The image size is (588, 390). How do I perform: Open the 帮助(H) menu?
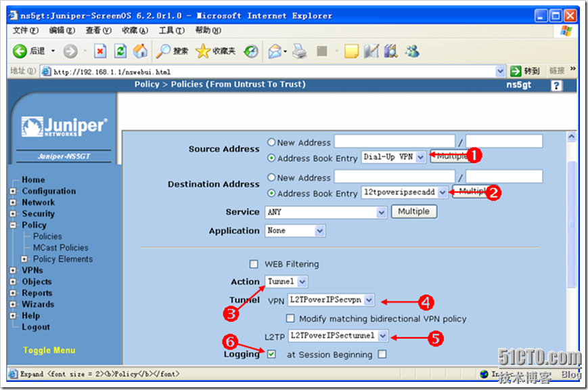208,30
